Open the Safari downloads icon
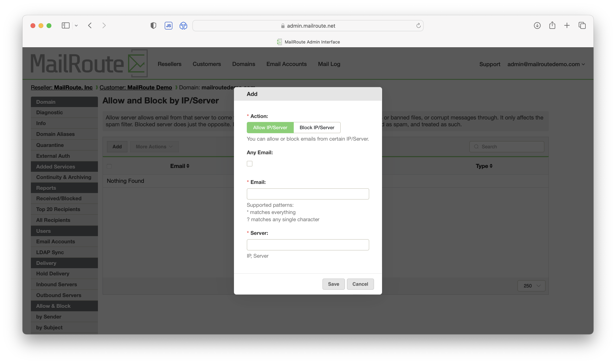 (x=537, y=25)
